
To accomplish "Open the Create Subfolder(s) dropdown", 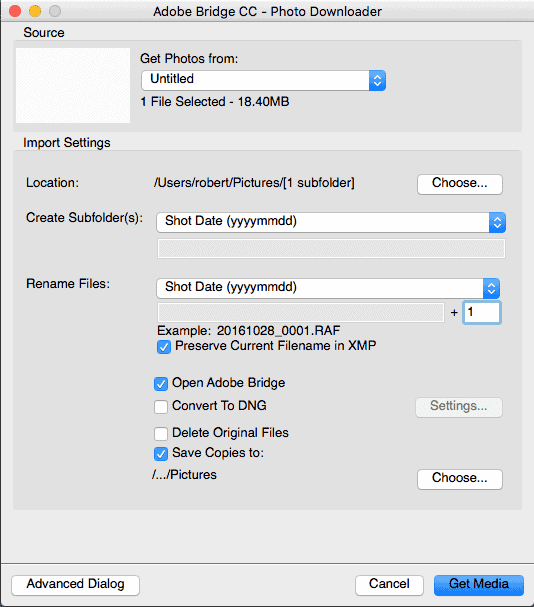I will [331, 222].
